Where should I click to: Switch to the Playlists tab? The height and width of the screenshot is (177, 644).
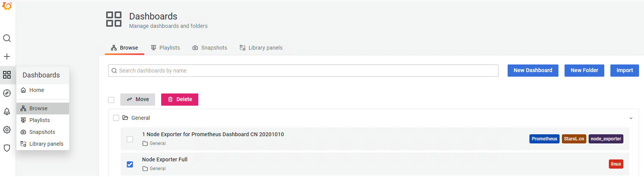pyautogui.click(x=165, y=48)
